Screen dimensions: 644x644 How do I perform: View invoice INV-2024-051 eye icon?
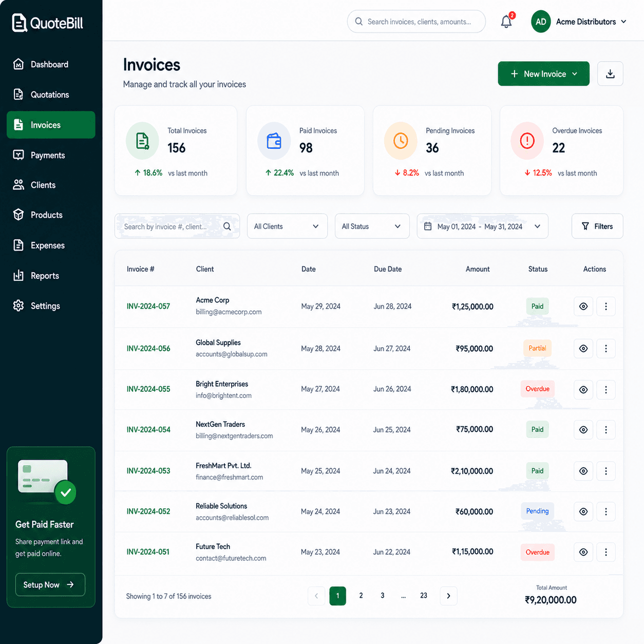click(x=583, y=552)
